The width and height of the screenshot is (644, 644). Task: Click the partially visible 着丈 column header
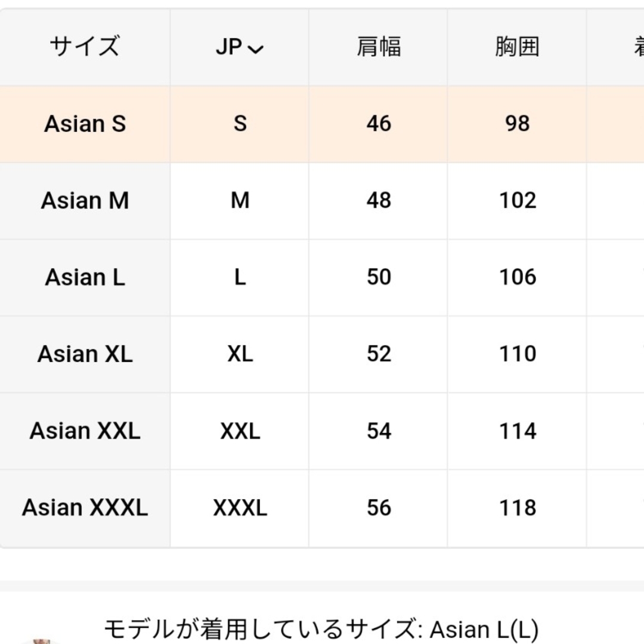pyautogui.click(x=639, y=47)
